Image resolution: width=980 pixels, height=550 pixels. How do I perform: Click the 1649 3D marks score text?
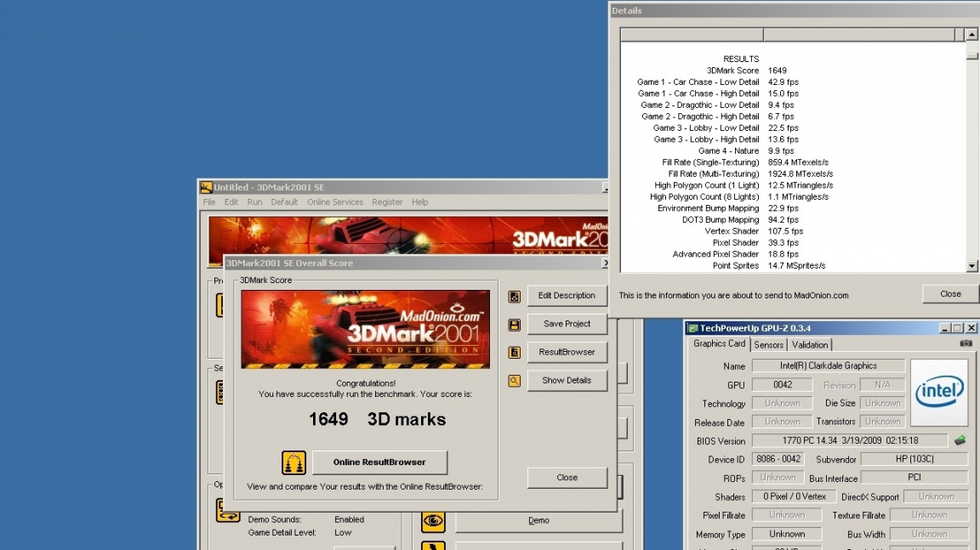coord(377,420)
